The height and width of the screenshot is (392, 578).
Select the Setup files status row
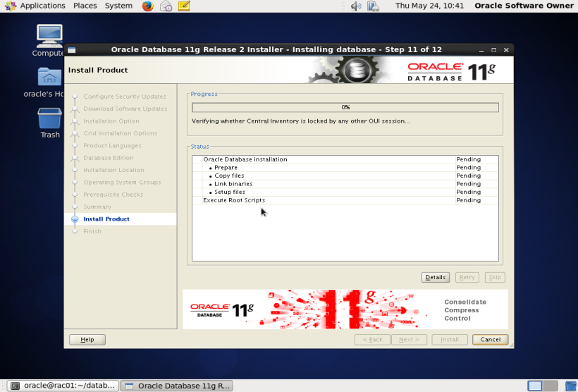[x=345, y=192]
